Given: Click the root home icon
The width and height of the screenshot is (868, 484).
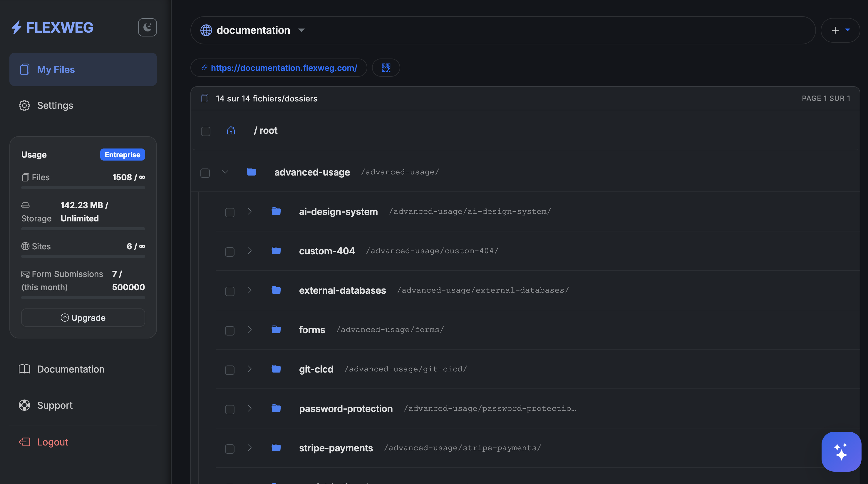Looking at the screenshot, I should click(231, 131).
